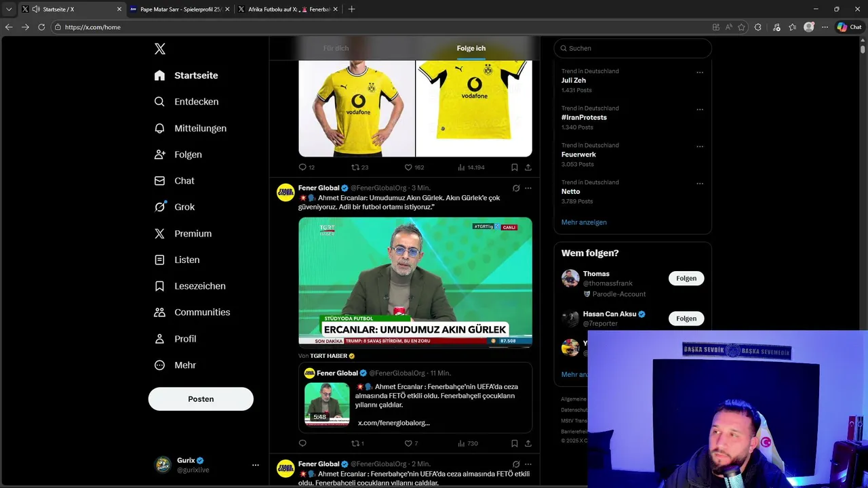The height and width of the screenshot is (488, 868).
Task: Open Mitteilungen notifications
Action: click(190, 128)
